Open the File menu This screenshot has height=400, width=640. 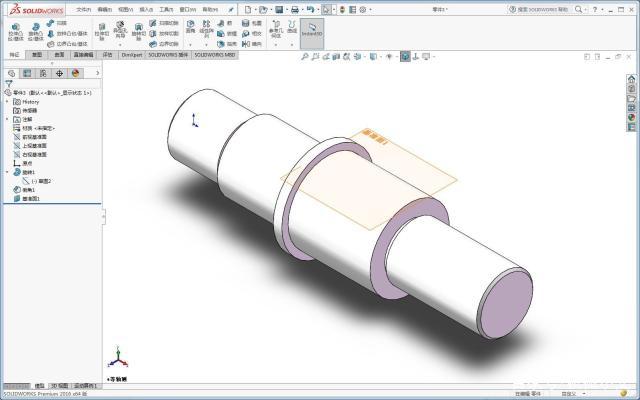pos(84,9)
